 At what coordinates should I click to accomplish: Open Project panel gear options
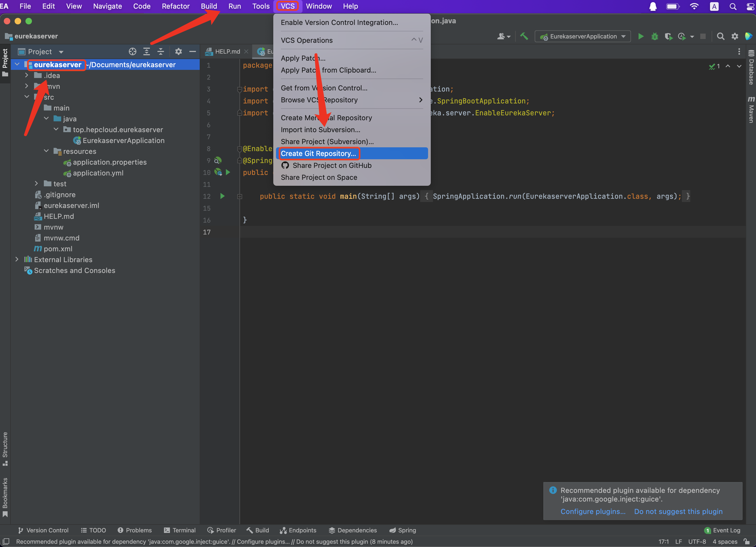click(178, 51)
